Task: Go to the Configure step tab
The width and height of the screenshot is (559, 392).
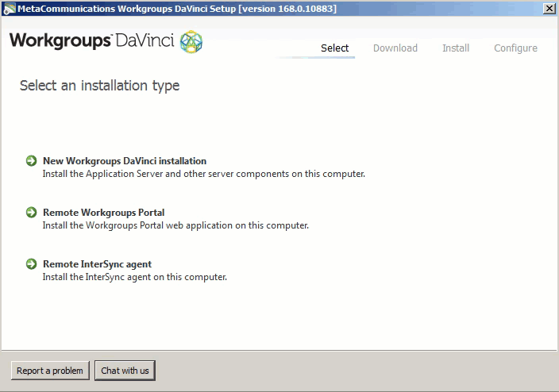Action: point(515,48)
